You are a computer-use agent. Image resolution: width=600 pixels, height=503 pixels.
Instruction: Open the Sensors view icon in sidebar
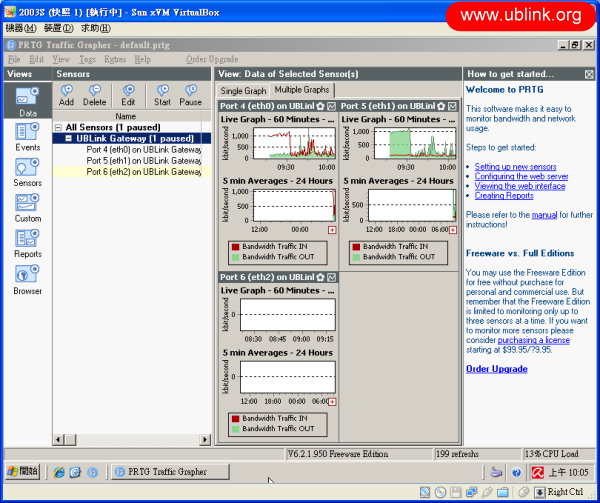click(27, 172)
